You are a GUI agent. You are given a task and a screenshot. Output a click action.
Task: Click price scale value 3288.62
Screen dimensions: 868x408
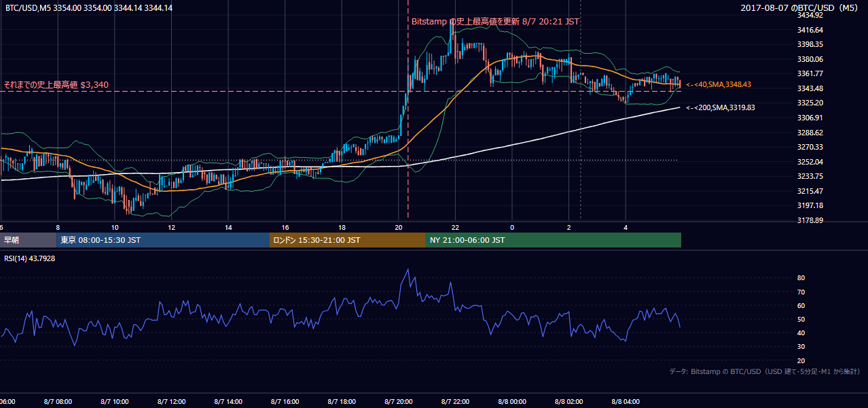point(810,133)
